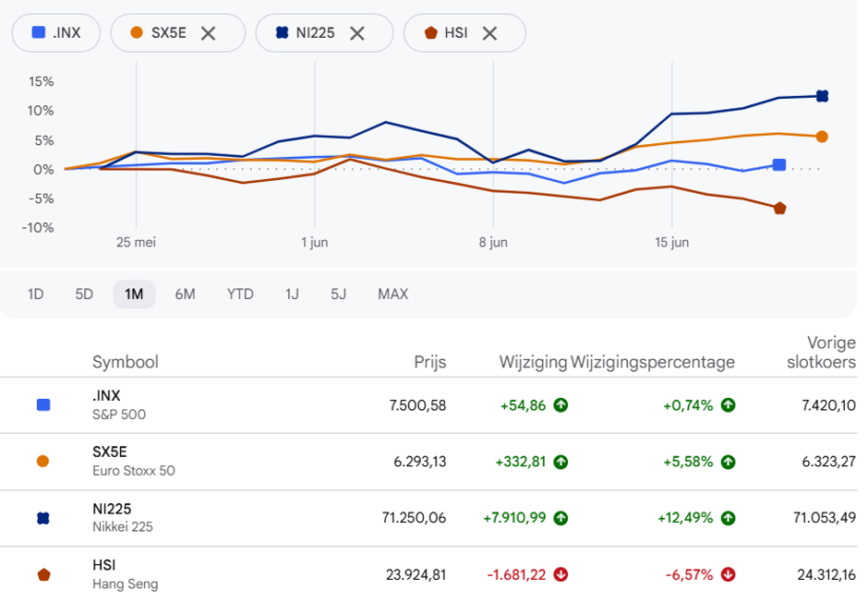Click the HSI pentagon marker on chart line
Image resolution: width=868 pixels, height=602 pixels.
click(779, 209)
